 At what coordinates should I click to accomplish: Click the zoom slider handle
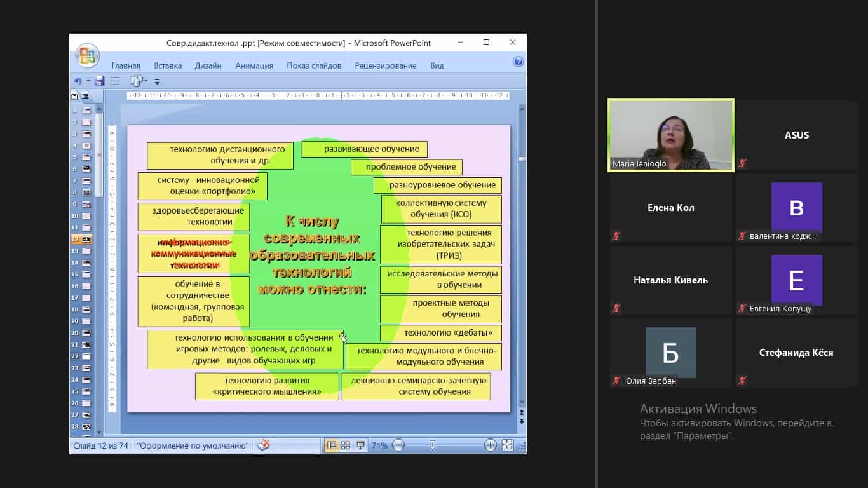pos(432,445)
